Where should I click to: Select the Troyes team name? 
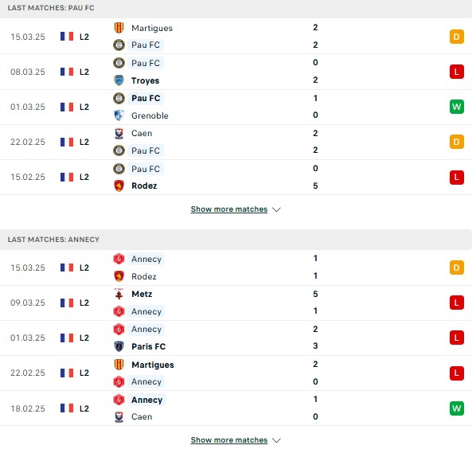145,80
